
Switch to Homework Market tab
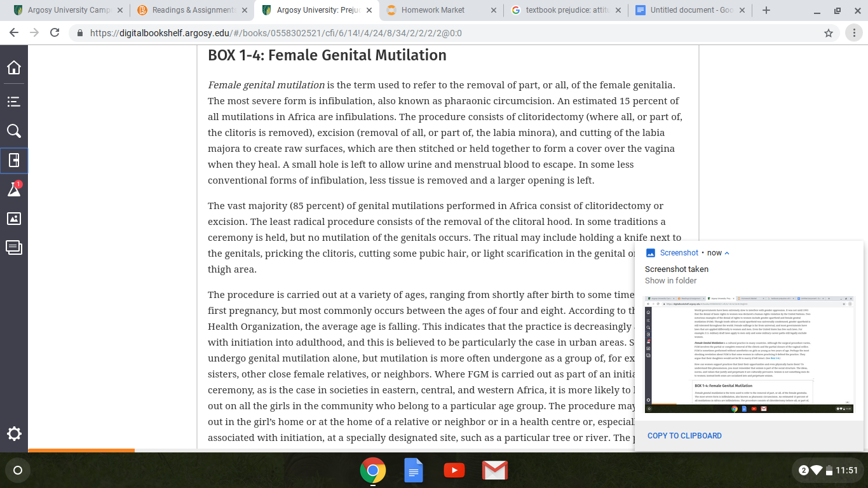(x=441, y=10)
